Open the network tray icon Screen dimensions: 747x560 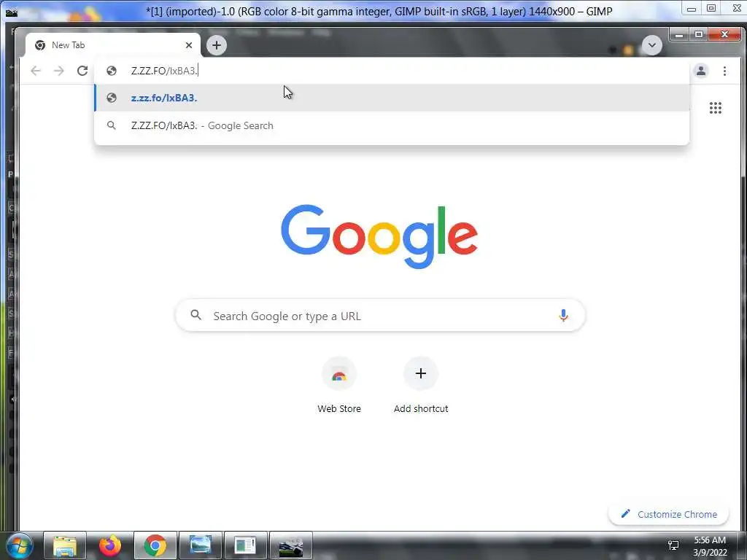pos(673,545)
